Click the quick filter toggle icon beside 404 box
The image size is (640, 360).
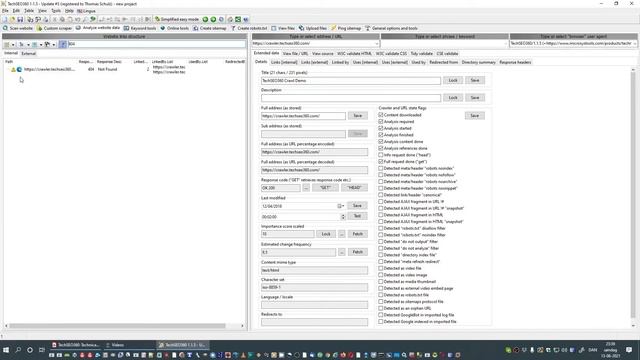tap(62, 44)
